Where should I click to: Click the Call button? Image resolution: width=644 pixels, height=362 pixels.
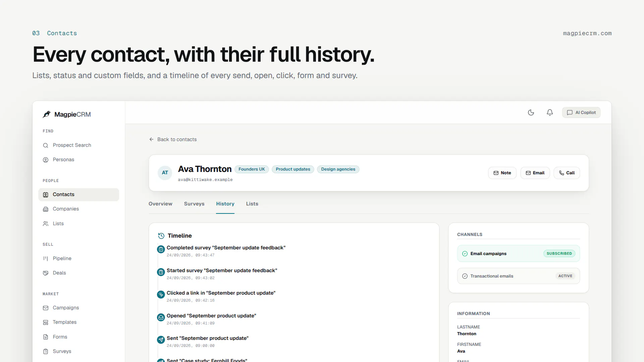(x=567, y=173)
